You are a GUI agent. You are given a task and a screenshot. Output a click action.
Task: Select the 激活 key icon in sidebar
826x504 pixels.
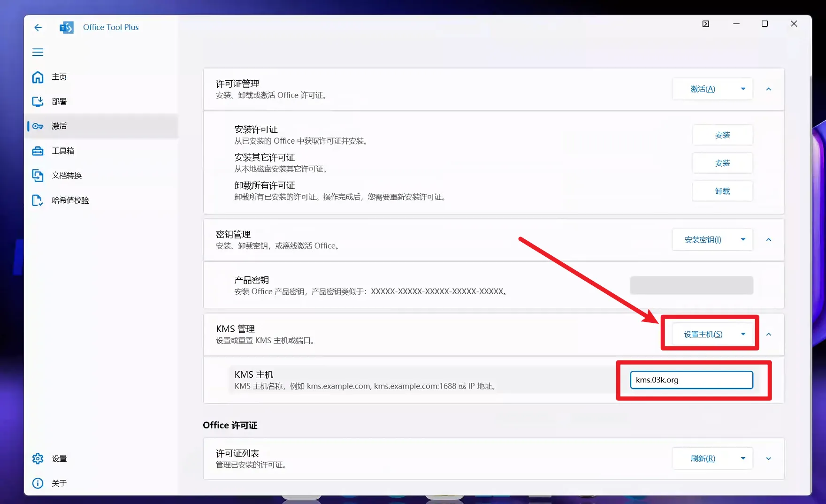(38, 126)
